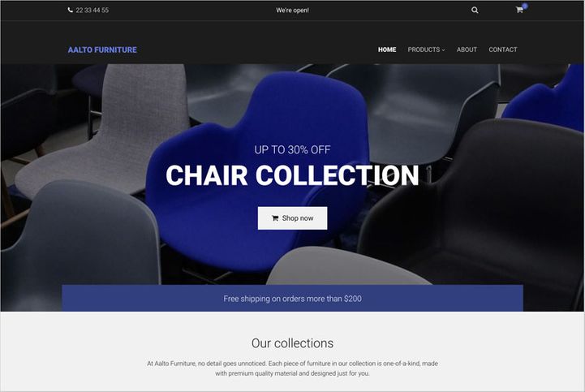This screenshot has height=392, width=585.
Task: Click the Our collections heading
Action: click(292, 343)
